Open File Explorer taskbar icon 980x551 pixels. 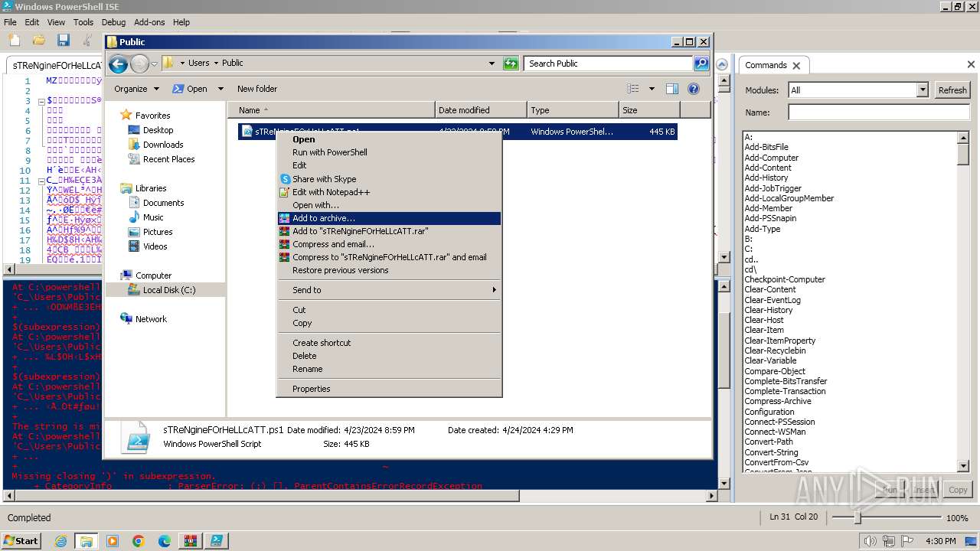click(x=86, y=541)
